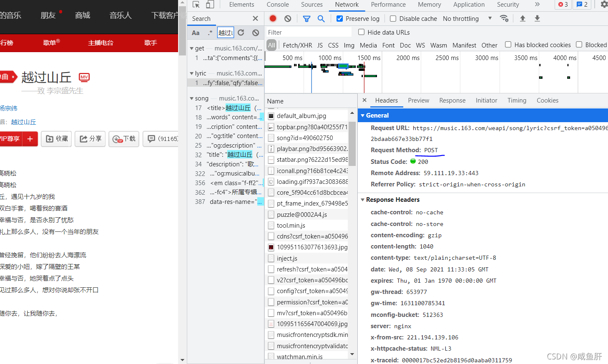Check Hide data URLs
The image size is (608, 364).
tap(361, 32)
